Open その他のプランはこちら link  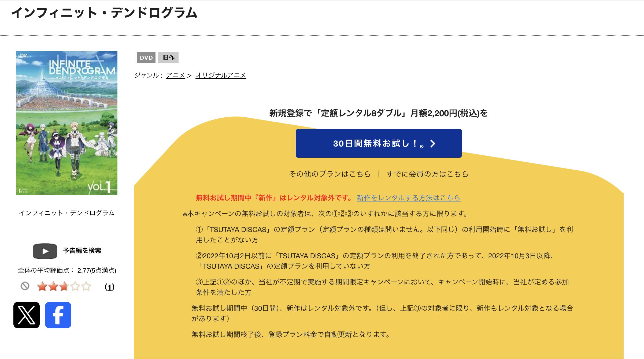330,174
